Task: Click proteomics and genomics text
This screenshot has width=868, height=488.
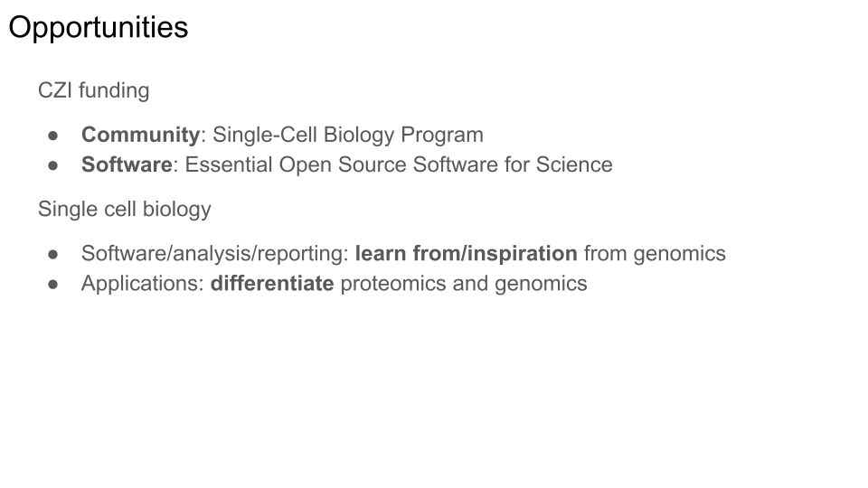Action: (x=464, y=283)
